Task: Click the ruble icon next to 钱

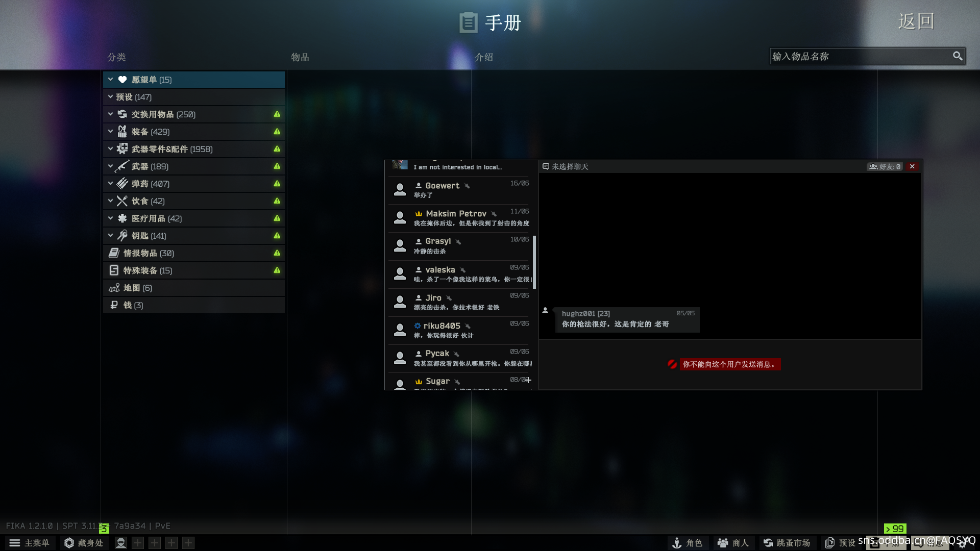Action: pyautogui.click(x=114, y=305)
